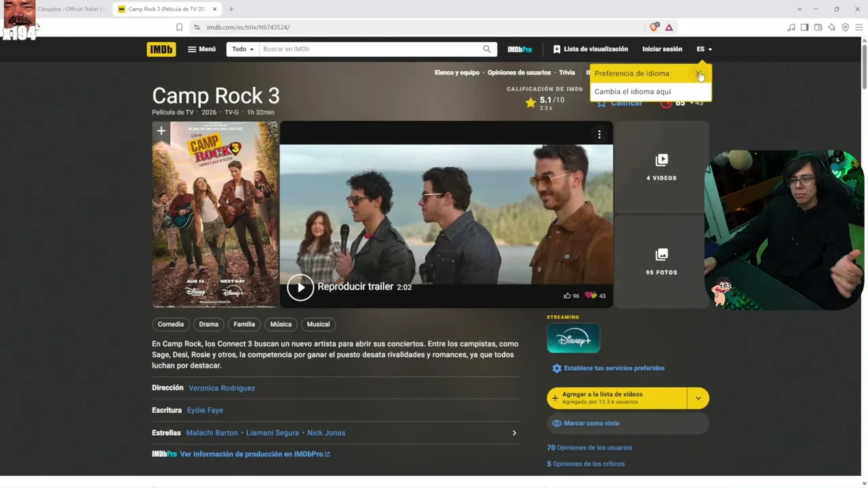The width and height of the screenshot is (868, 488).
Task: Open the IMDbPro link in header
Action: click(519, 49)
